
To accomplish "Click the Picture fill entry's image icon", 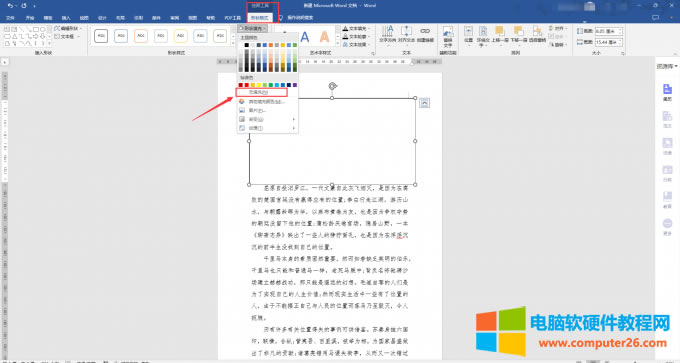I will [242, 110].
